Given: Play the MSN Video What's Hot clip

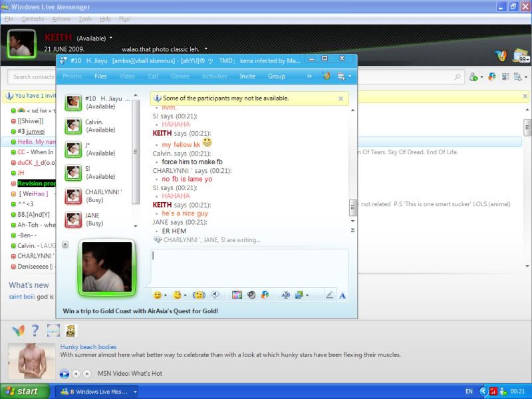Looking at the screenshot, I should [x=65, y=374].
